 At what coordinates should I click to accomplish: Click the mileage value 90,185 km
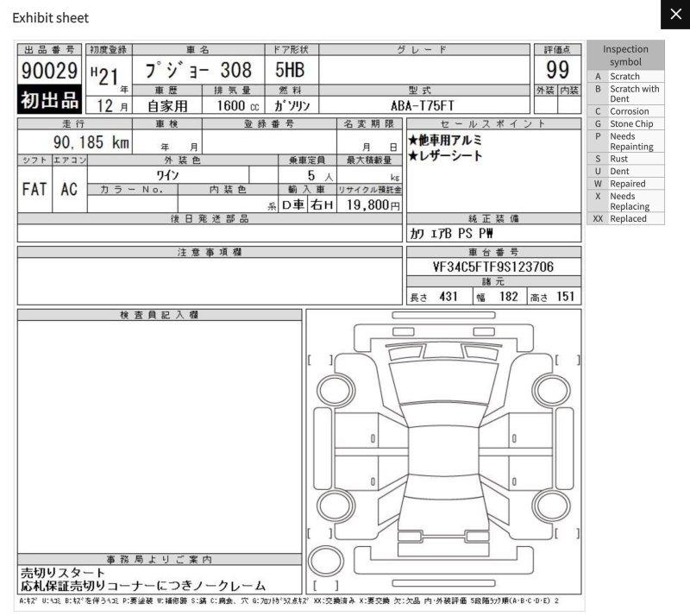click(x=91, y=142)
